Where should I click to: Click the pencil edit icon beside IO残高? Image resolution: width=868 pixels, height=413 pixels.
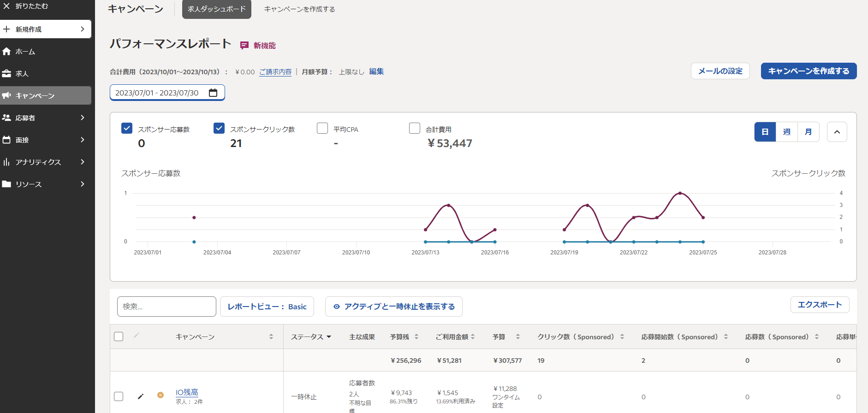(x=141, y=396)
